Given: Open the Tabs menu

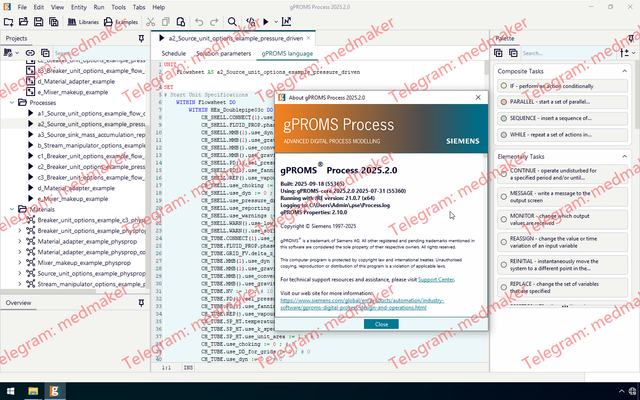Looking at the screenshot, I should tap(139, 7).
